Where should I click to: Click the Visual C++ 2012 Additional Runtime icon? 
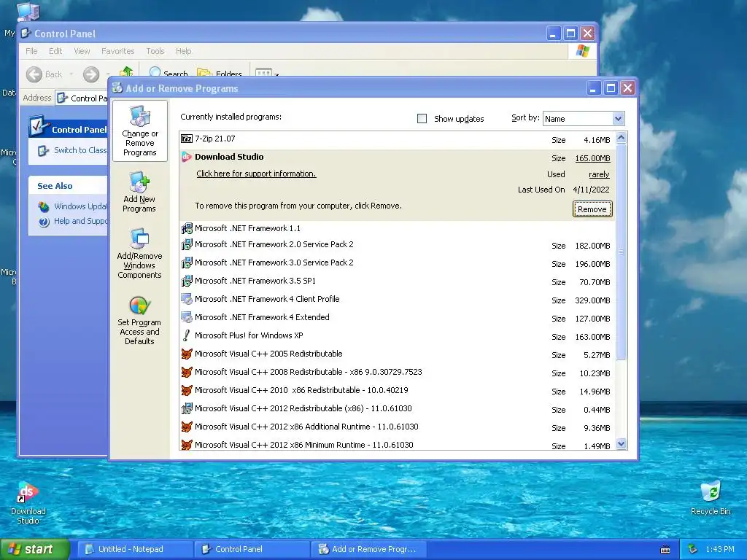187,427
